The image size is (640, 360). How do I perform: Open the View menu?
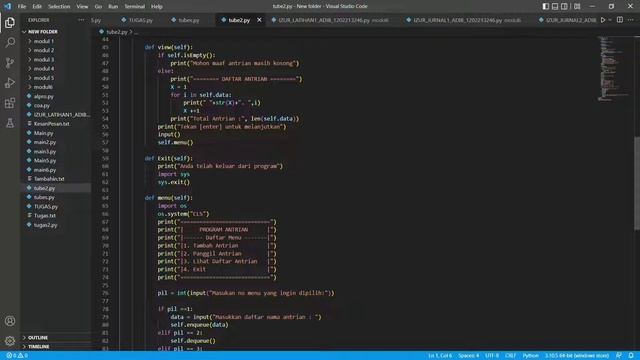coord(82,7)
